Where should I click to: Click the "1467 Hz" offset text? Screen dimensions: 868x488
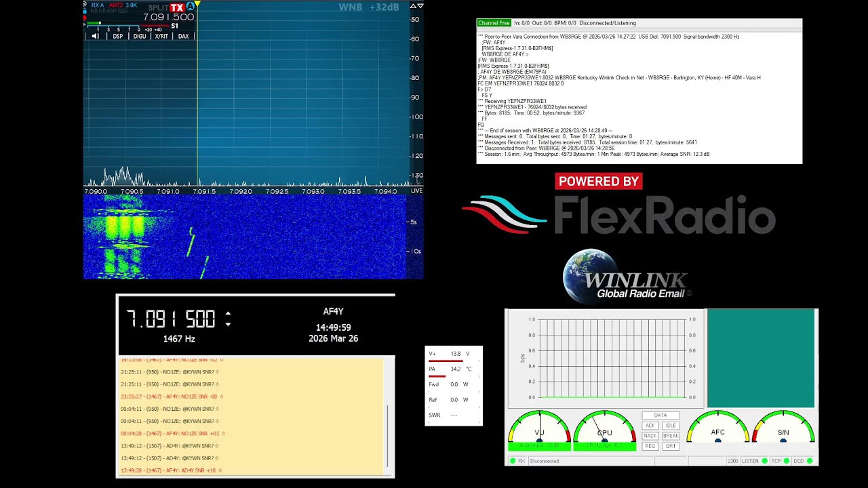179,339
